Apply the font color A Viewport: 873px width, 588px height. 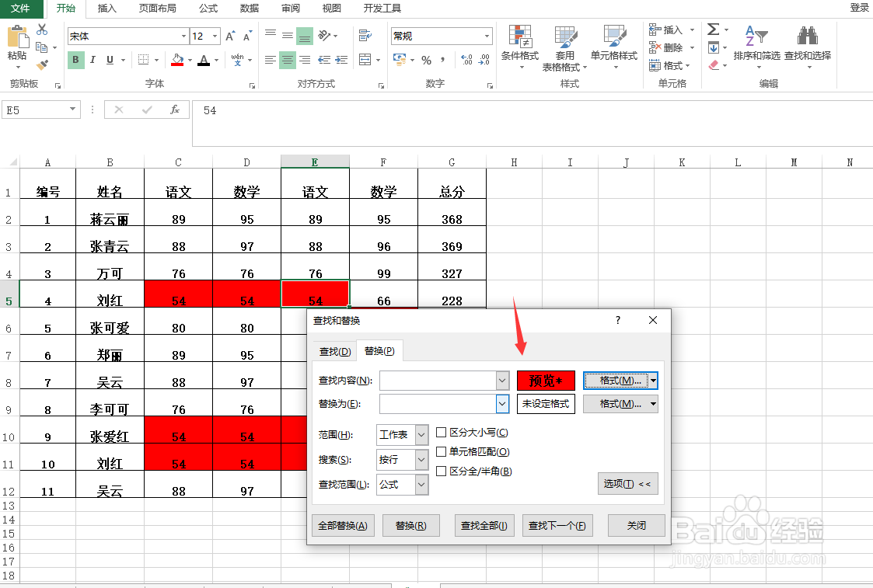tap(204, 60)
